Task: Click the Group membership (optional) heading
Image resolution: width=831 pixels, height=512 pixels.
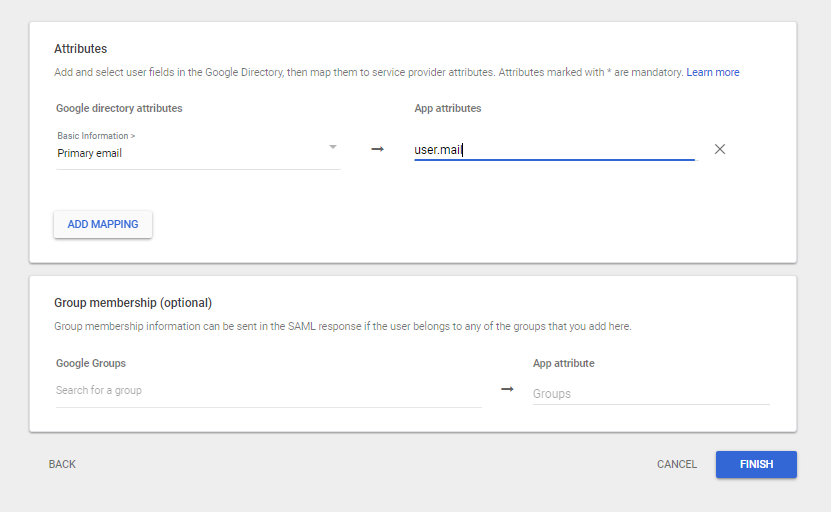Action: (x=132, y=302)
